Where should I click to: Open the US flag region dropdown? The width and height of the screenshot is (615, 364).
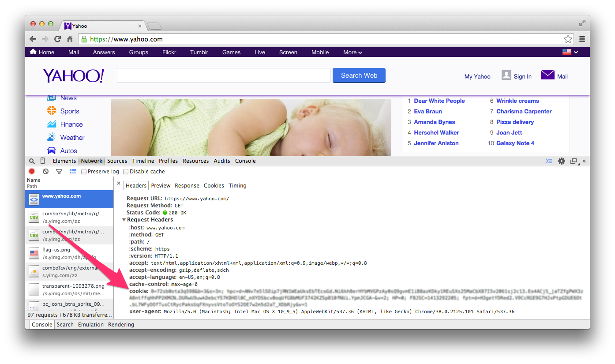point(570,52)
